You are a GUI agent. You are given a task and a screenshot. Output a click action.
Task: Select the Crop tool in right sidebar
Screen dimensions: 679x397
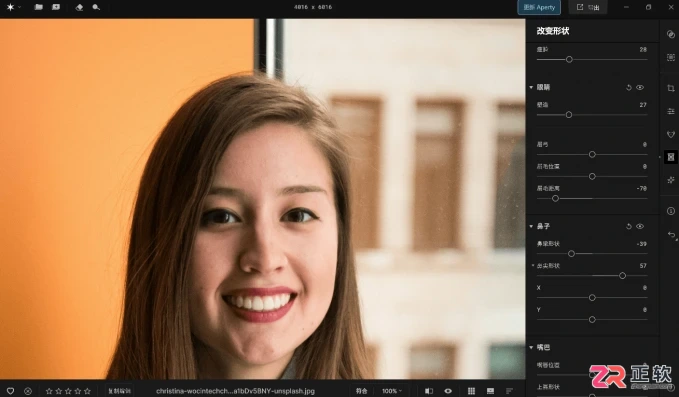(671, 88)
